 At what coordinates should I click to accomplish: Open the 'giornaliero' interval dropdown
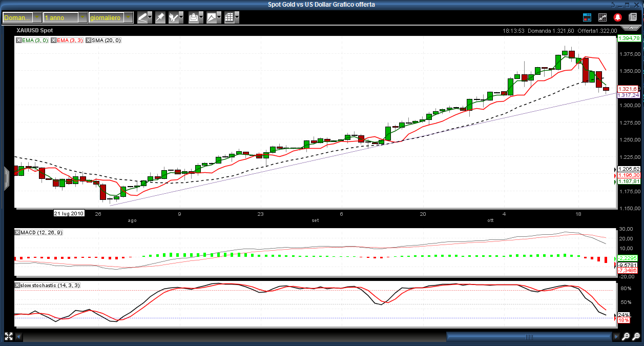[x=128, y=18]
